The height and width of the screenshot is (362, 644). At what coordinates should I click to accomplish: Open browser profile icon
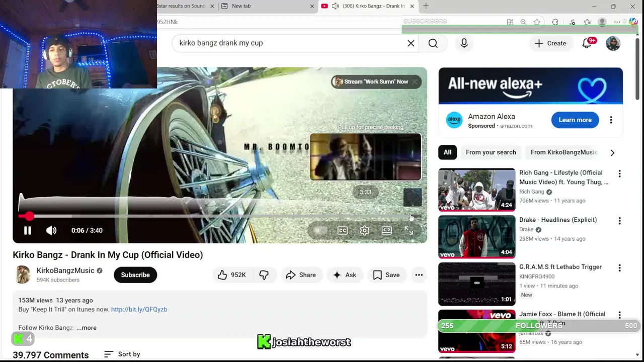click(x=602, y=22)
